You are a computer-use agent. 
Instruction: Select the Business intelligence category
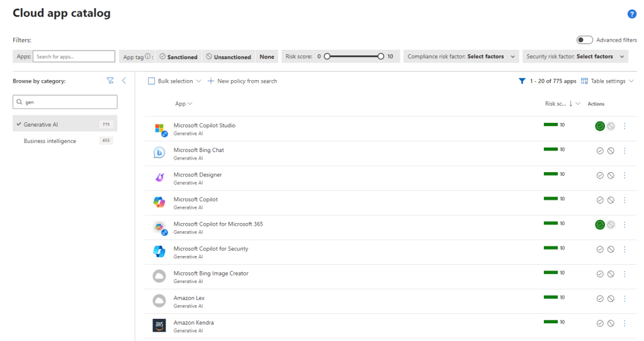point(50,141)
